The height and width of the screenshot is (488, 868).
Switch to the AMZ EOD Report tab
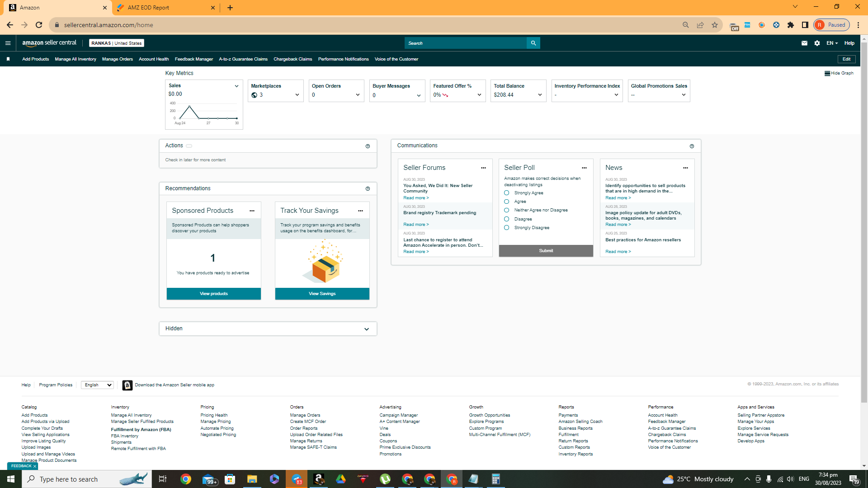165,8
